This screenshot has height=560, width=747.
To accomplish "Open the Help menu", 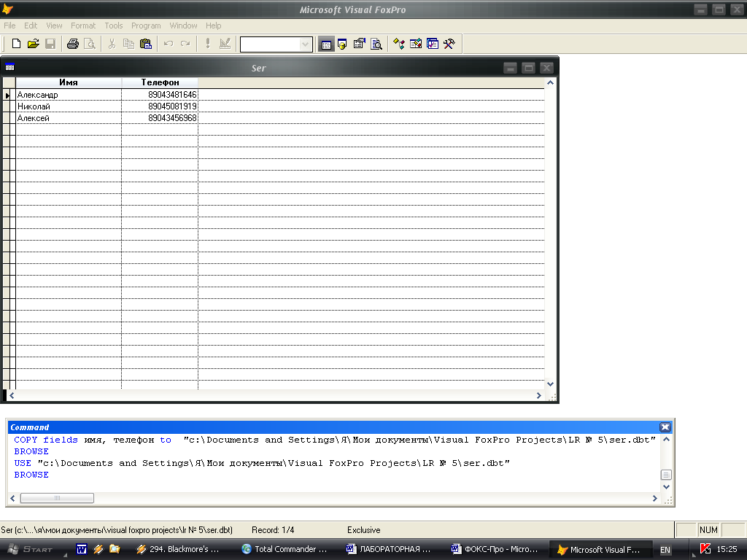I will pyautogui.click(x=213, y=26).
